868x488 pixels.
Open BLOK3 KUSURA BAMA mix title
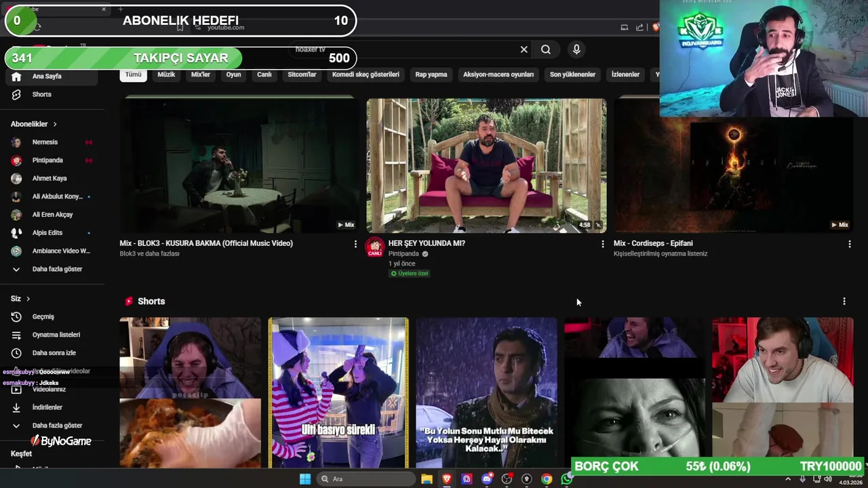206,243
